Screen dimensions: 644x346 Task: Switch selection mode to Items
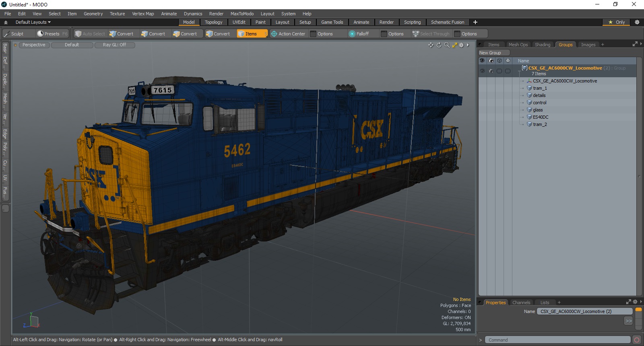point(252,34)
